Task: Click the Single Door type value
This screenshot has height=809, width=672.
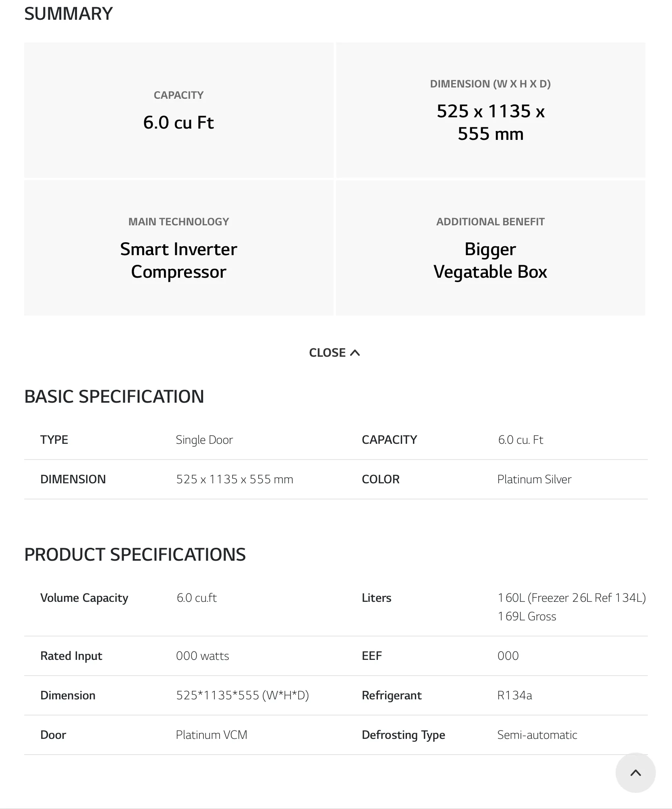Action: (204, 440)
